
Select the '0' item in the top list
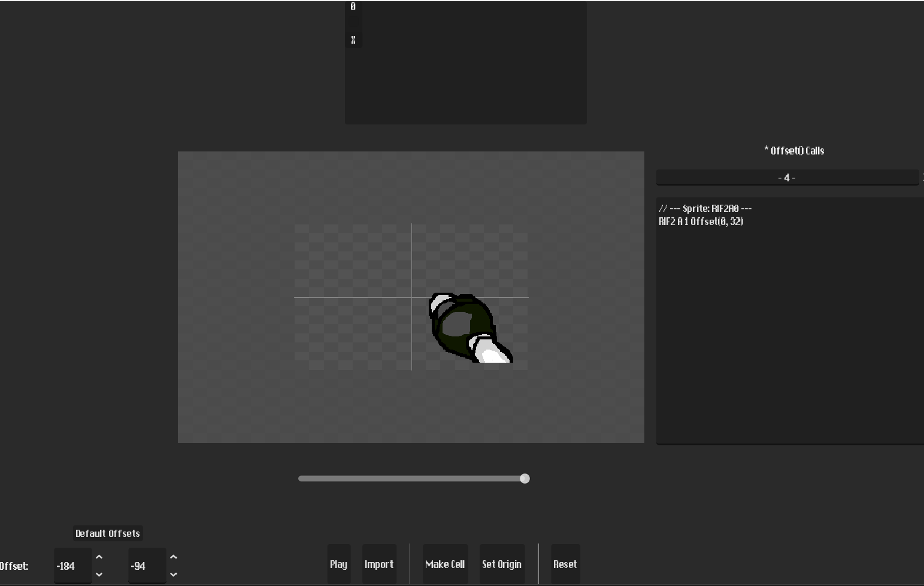click(353, 7)
